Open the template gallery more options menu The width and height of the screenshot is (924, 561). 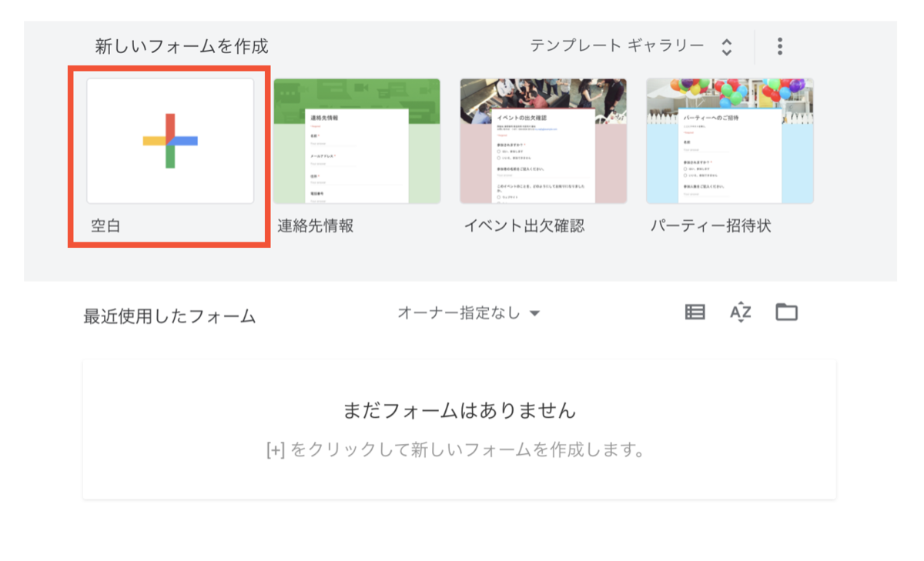(x=779, y=45)
